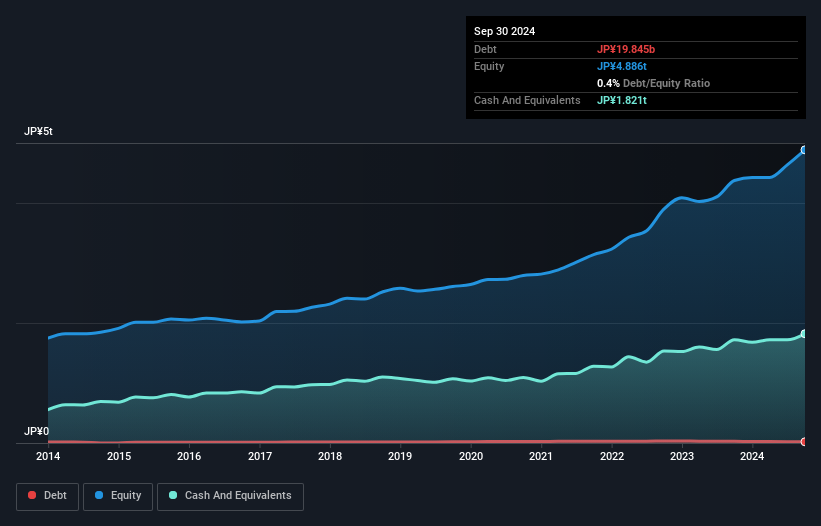Select Equity line endpoint marker

pyautogui.click(x=803, y=150)
